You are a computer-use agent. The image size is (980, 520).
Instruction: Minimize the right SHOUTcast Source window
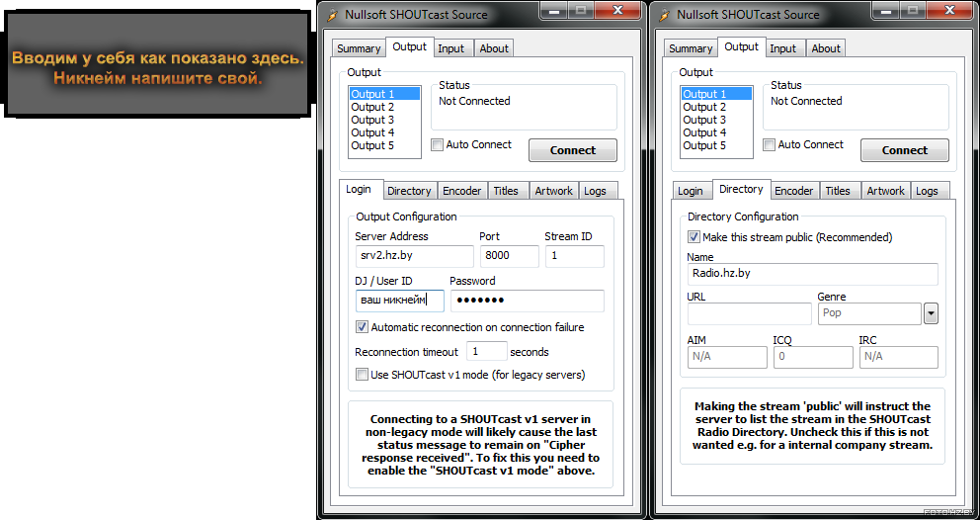[x=885, y=9]
